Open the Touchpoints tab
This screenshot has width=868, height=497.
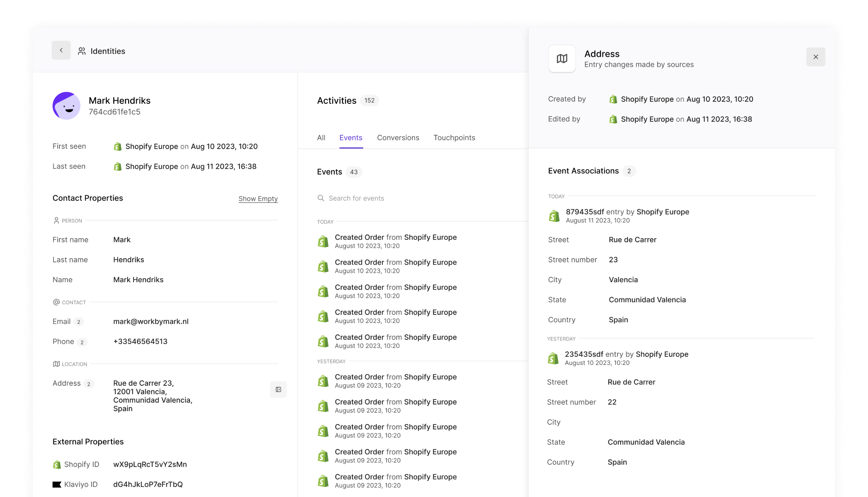coord(454,138)
